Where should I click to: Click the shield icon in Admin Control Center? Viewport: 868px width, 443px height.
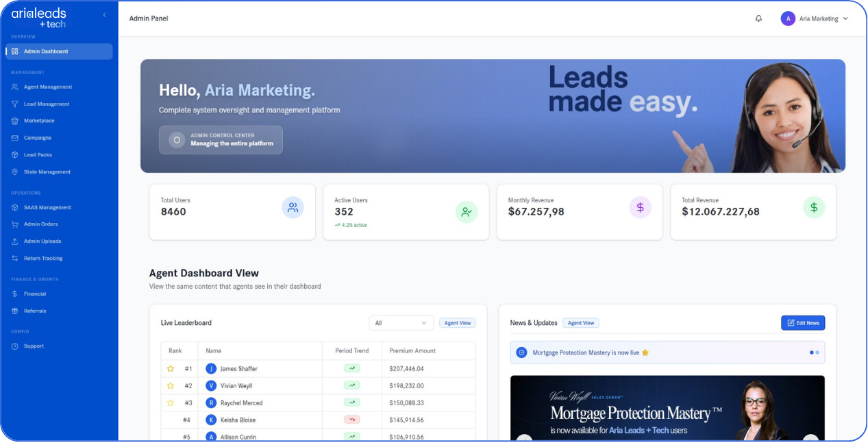(177, 140)
